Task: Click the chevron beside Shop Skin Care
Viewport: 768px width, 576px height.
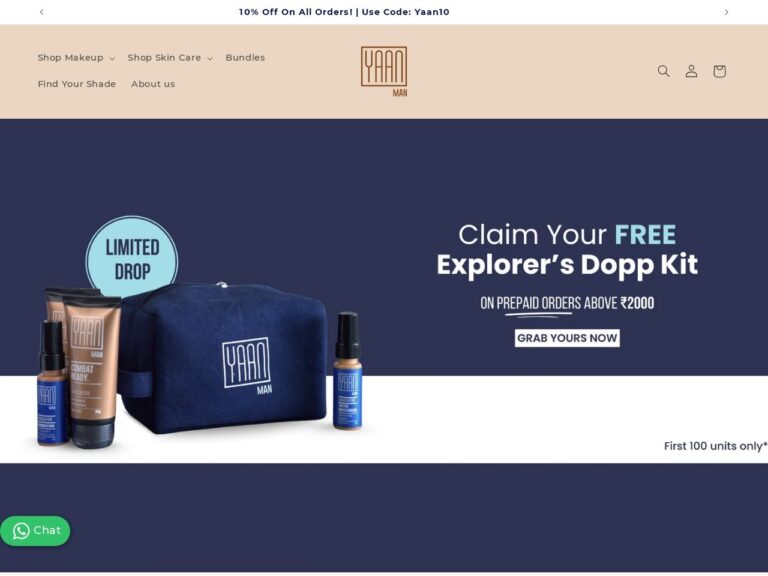Action: pyautogui.click(x=210, y=58)
